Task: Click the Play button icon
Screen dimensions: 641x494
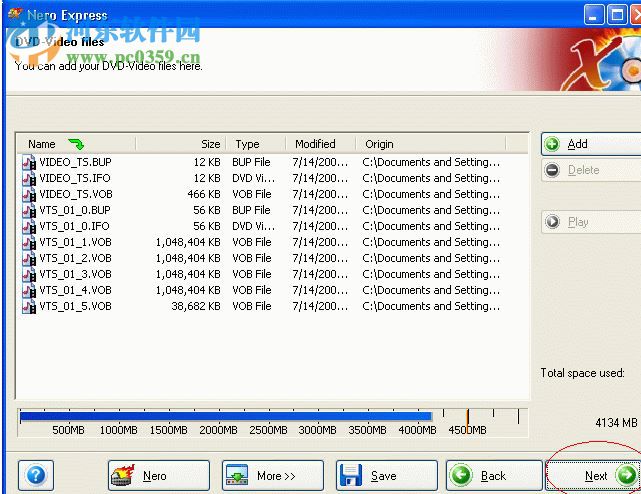Action: tap(552, 222)
